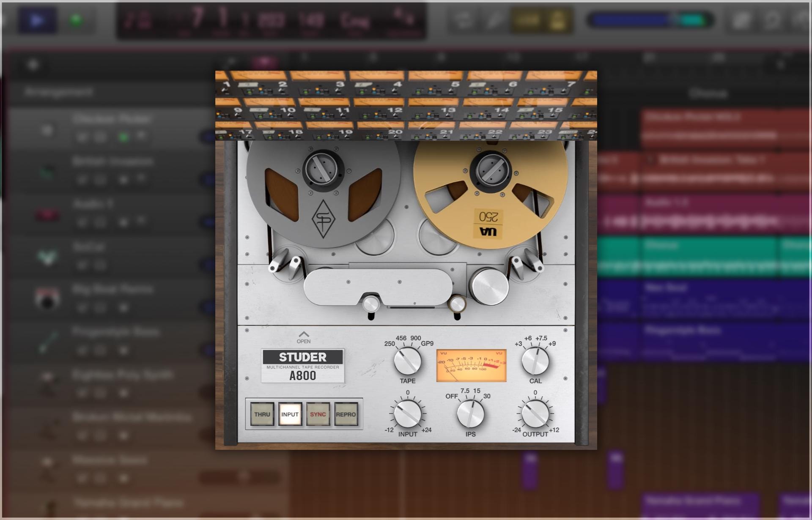Screen dimensions: 812x520
Task: Click the +24 label beside INPUT knob
Action: coord(426,430)
